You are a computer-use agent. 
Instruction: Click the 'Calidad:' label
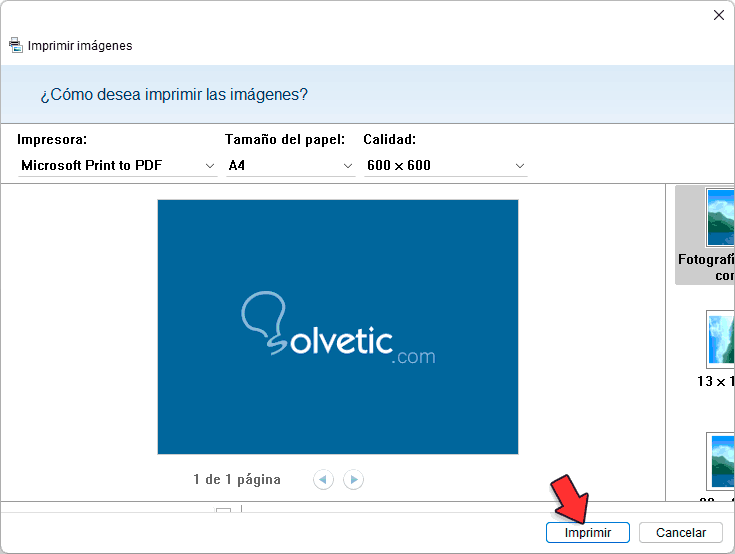pos(390,140)
